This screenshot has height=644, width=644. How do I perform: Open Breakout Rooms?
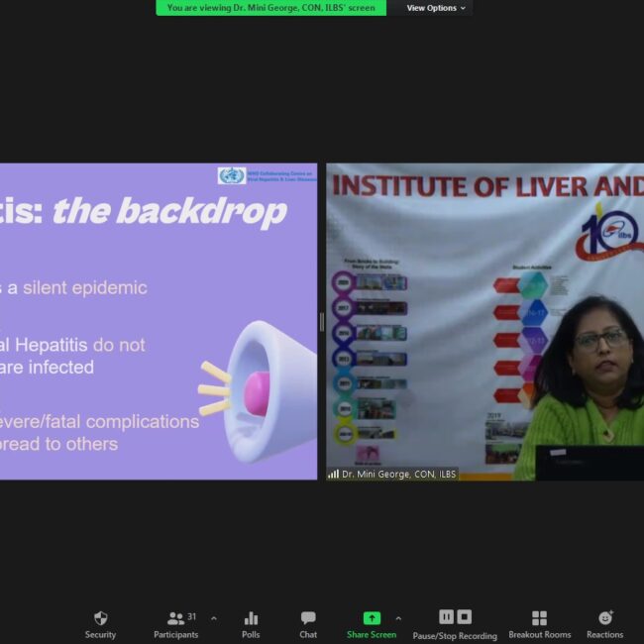539,618
